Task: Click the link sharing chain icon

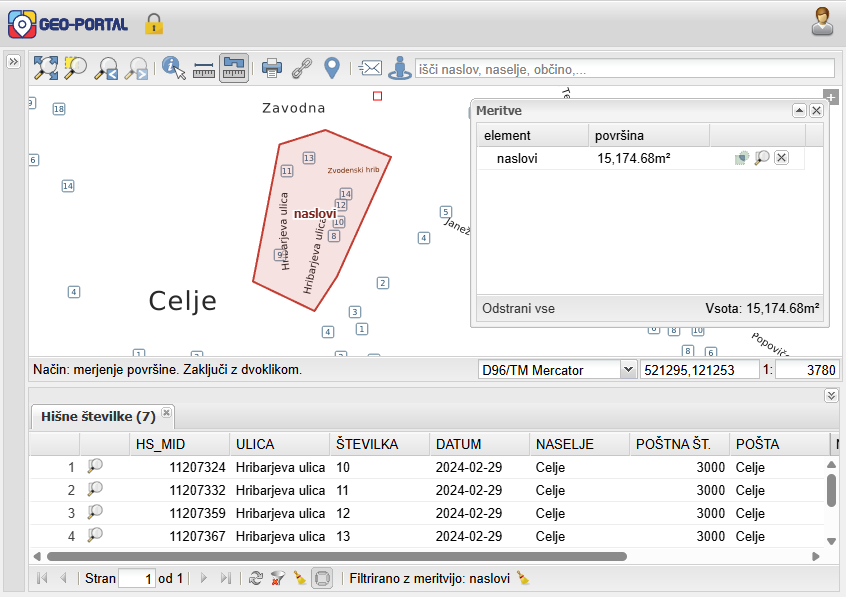Action: (302, 68)
